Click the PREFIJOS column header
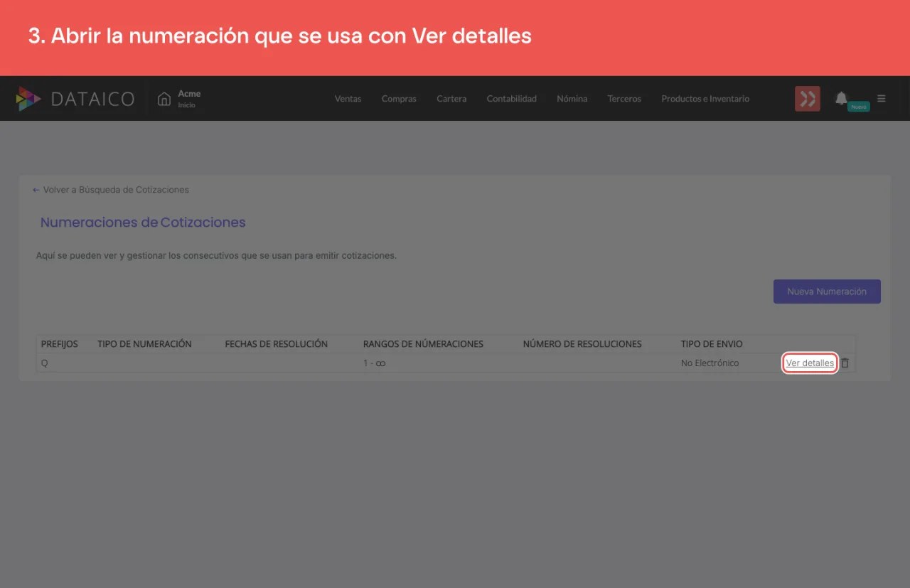 click(x=60, y=344)
